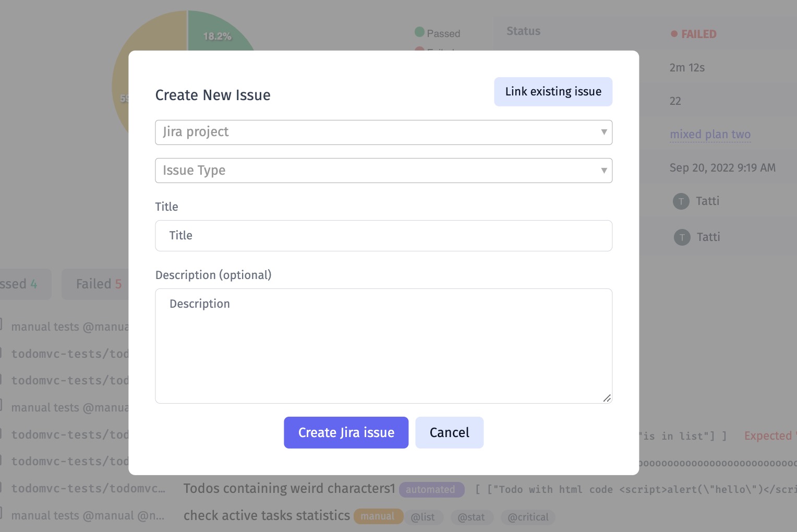The width and height of the screenshot is (797, 532).
Task: Click Tatti avatar next to first Tatti
Action: [681, 201]
